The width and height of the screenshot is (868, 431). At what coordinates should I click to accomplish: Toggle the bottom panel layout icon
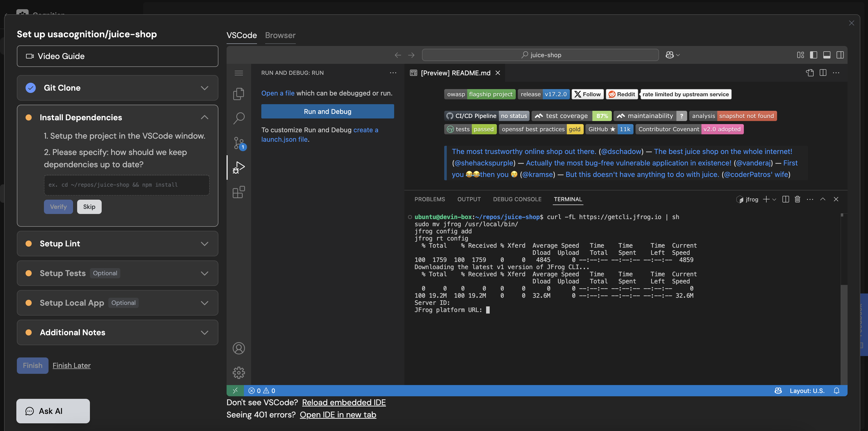point(827,55)
